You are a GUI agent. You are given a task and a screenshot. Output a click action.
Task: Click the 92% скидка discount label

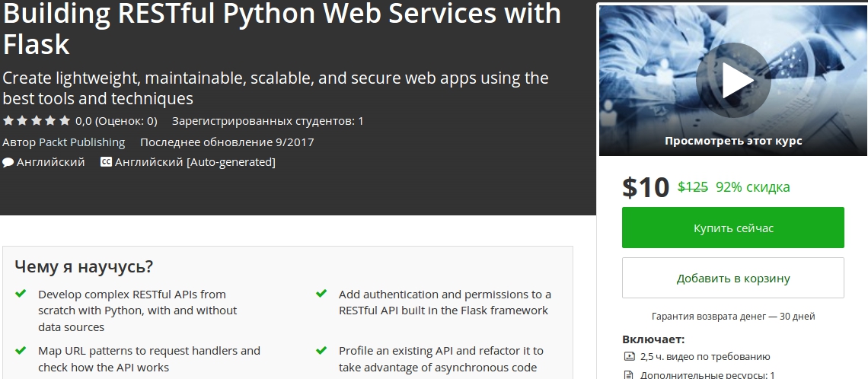point(752,187)
